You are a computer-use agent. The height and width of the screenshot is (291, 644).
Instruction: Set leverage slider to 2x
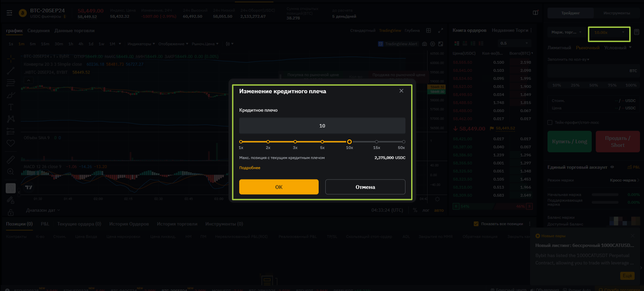click(268, 142)
